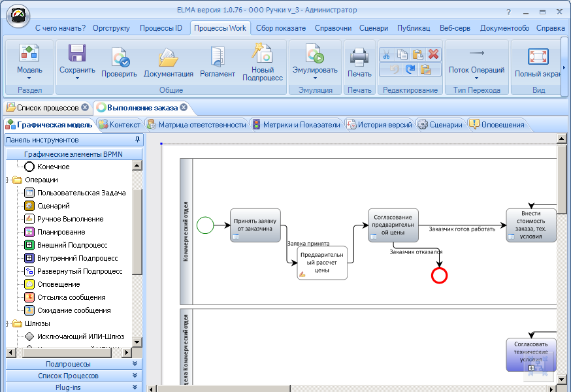Open the Эмулировать dropdown arrow

pyautogui.click(x=315, y=78)
